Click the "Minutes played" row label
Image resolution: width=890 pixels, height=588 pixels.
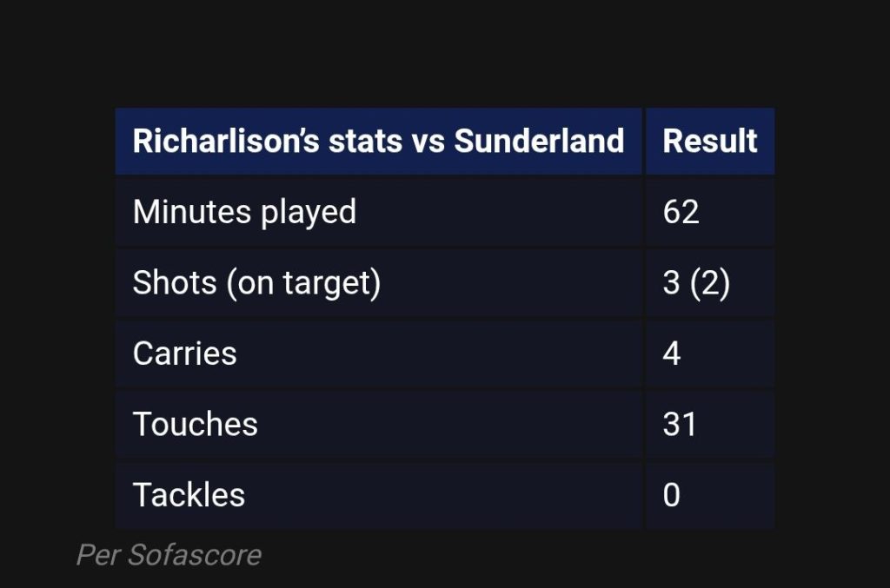(244, 212)
